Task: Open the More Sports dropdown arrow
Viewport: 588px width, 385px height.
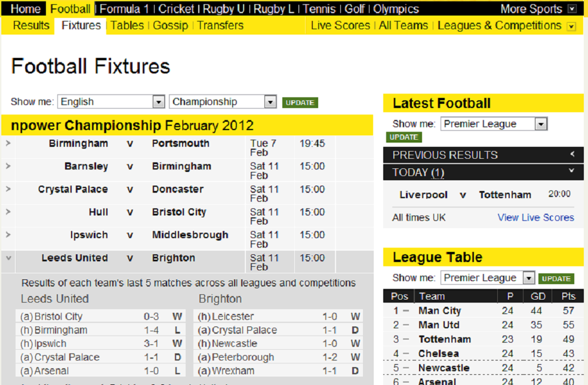Action: coord(572,9)
